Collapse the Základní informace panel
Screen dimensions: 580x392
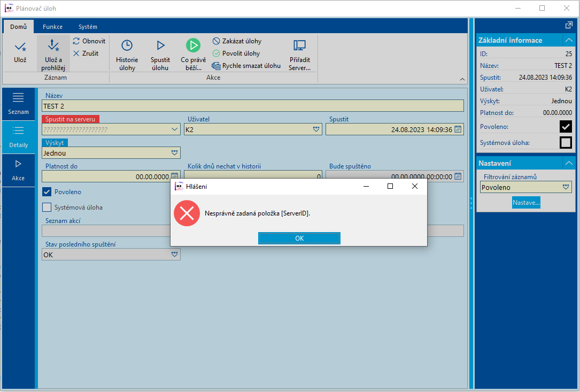pyautogui.click(x=569, y=40)
